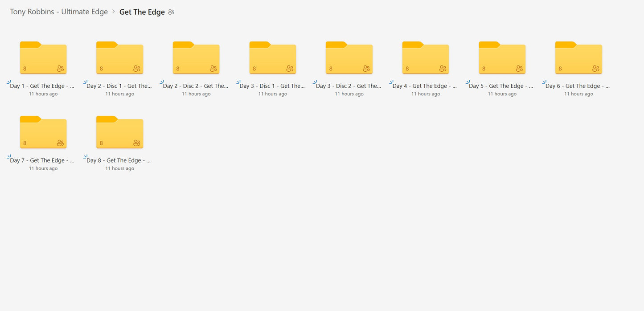Open the Day 5 - Get The Edge folder icon

coord(502,57)
